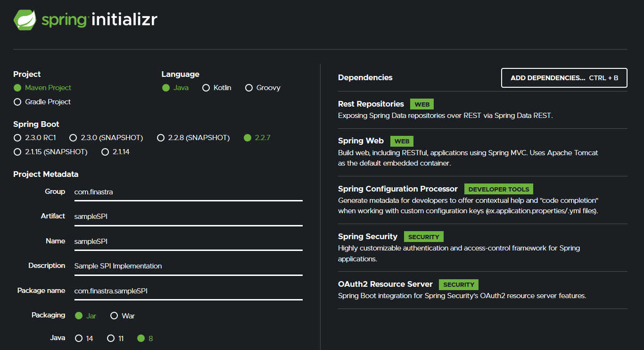644x350 pixels.
Task: Focus the Group field com.finastra
Action: [189, 192]
